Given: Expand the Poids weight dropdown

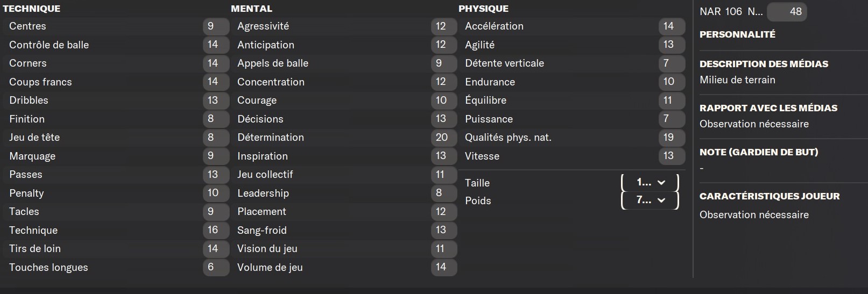Looking at the screenshot, I should coord(650,200).
